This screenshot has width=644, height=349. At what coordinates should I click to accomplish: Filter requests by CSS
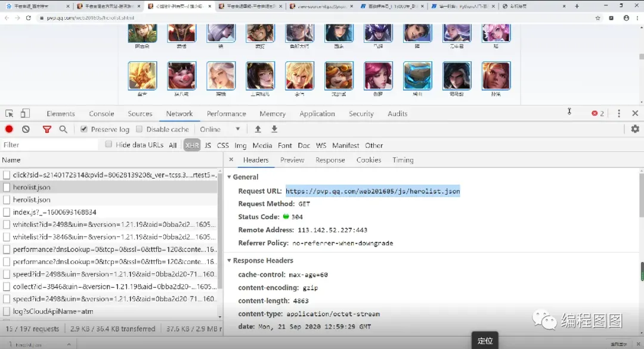(x=222, y=145)
